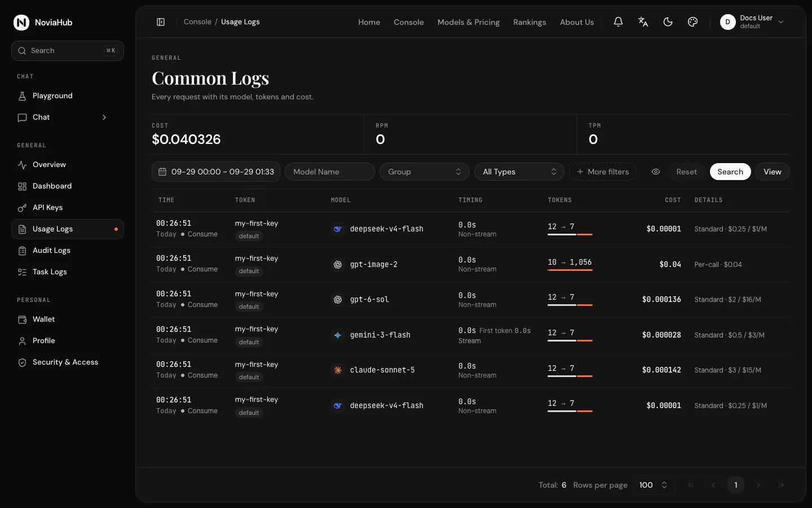Open Profile in the sidebar

(68, 341)
